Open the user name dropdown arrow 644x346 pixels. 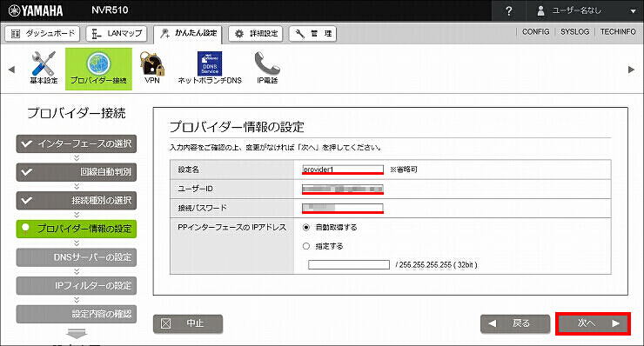pyautogui.click(x=633, y=11)
